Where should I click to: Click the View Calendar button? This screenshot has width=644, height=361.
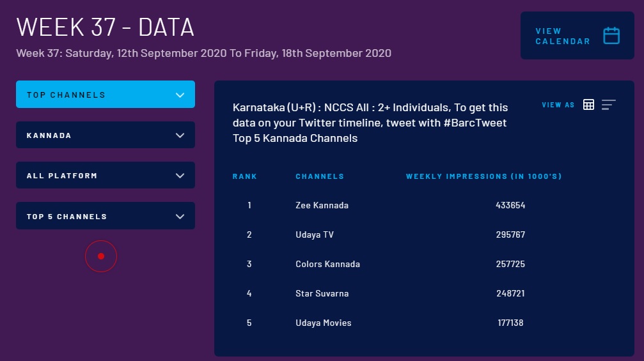[563, 36]
